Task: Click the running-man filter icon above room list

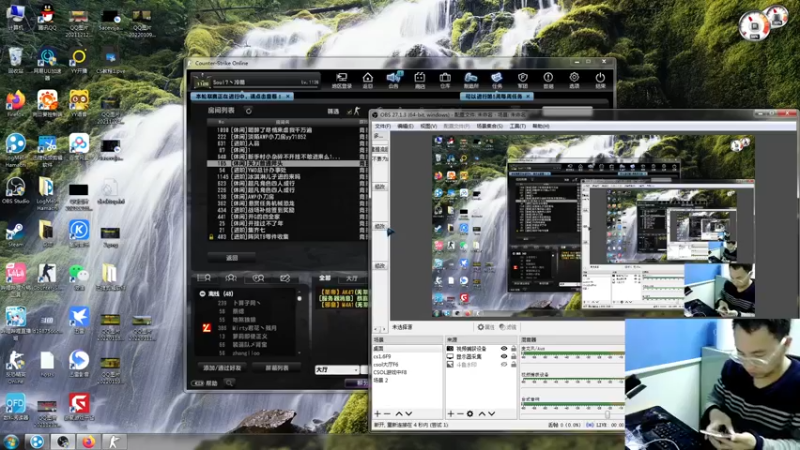Action: pyautogui.click(x=357, y=111)
